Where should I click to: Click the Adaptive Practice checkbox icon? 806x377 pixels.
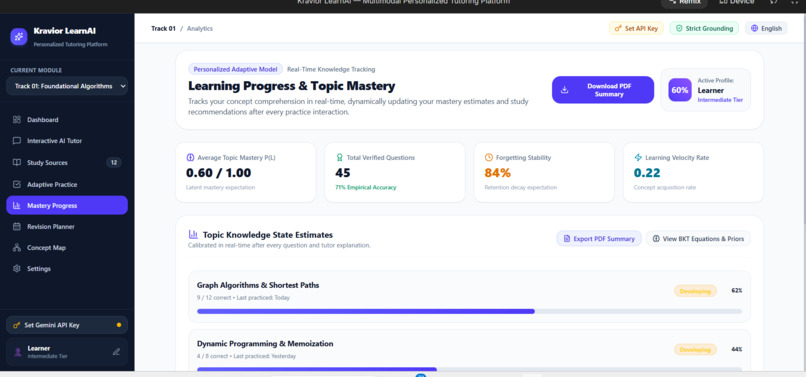point(16,184)
